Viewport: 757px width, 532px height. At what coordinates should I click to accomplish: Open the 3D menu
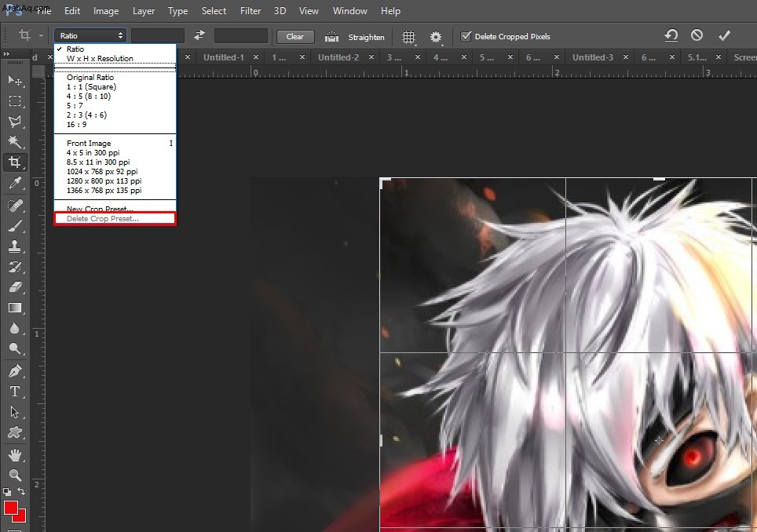point(280,11)
